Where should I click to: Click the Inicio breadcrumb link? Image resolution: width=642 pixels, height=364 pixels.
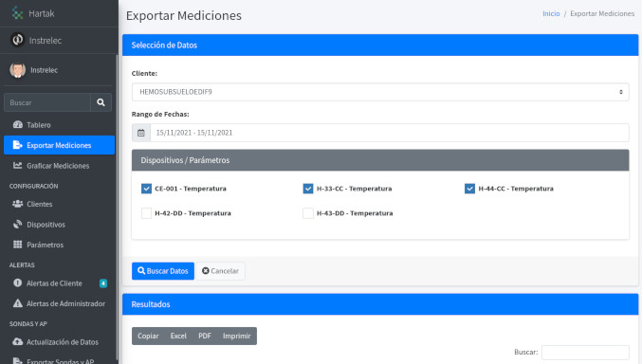pos(551,13)
